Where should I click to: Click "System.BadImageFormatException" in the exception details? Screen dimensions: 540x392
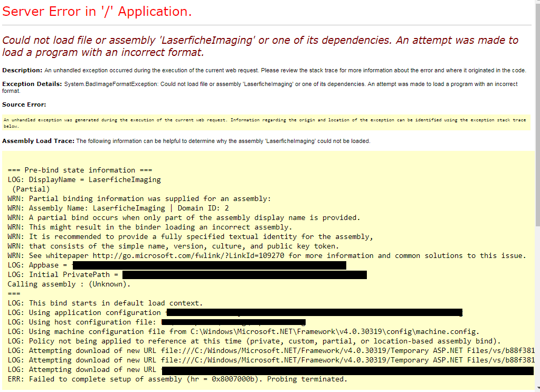pos(110,84)
